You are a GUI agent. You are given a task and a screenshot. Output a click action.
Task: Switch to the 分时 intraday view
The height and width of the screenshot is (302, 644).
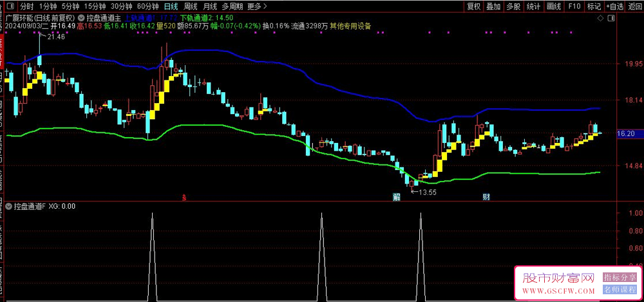[x=26, y=6]
